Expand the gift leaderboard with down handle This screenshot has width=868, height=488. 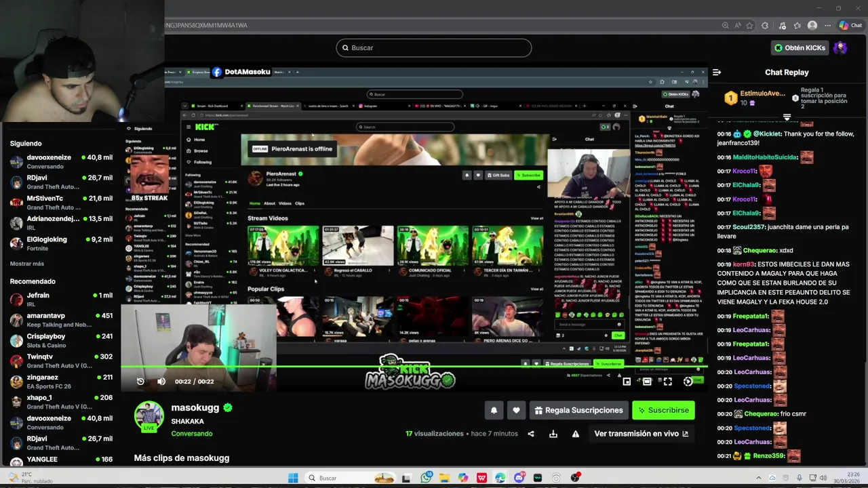click(x=787, y=117)
